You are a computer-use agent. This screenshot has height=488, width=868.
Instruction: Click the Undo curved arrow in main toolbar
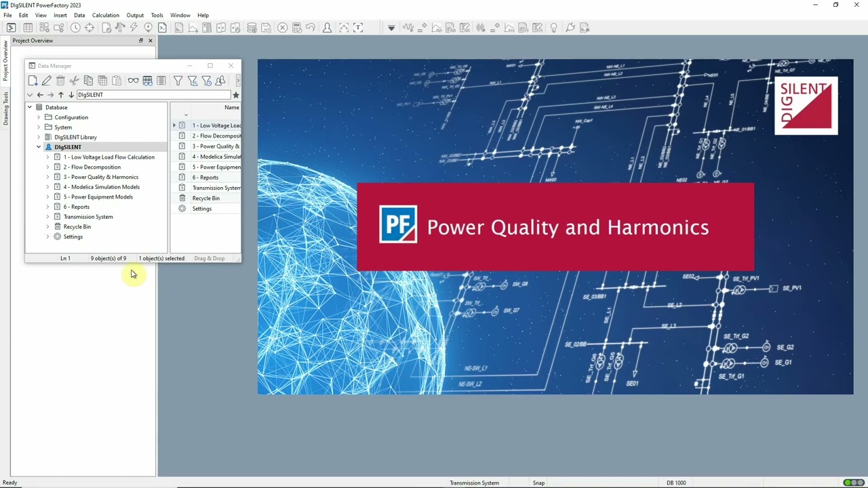(311, 28)
